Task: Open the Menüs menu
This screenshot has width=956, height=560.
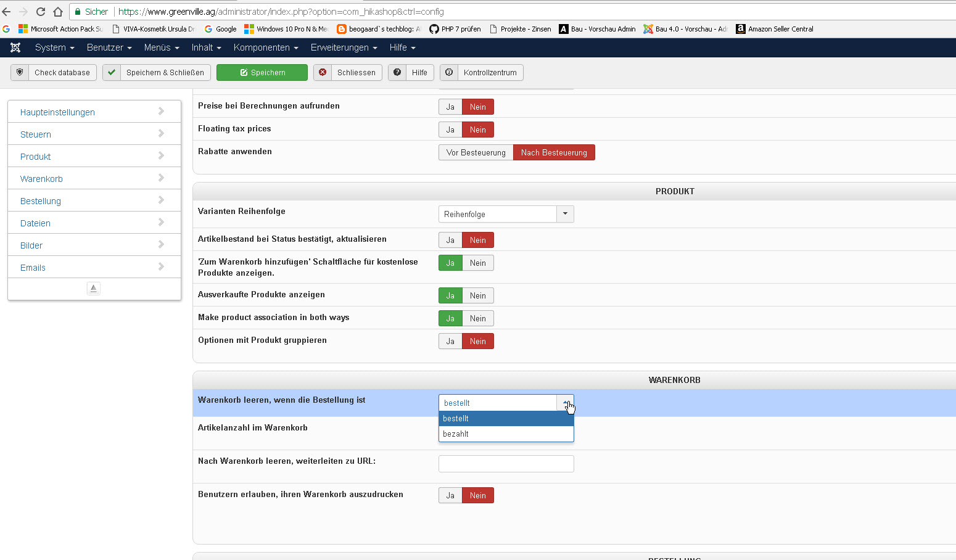Action: coord(162,47)
